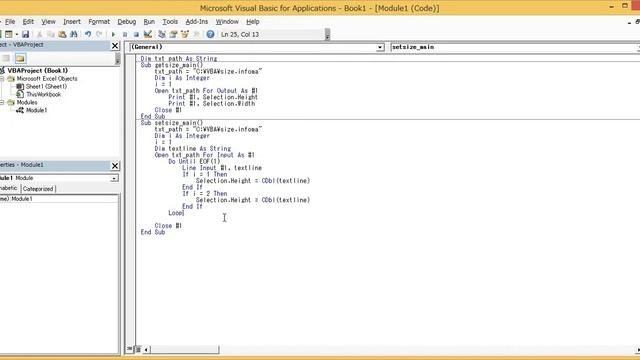
Task: Click the Break pause toolbar icon
Action: click(125, 34)
